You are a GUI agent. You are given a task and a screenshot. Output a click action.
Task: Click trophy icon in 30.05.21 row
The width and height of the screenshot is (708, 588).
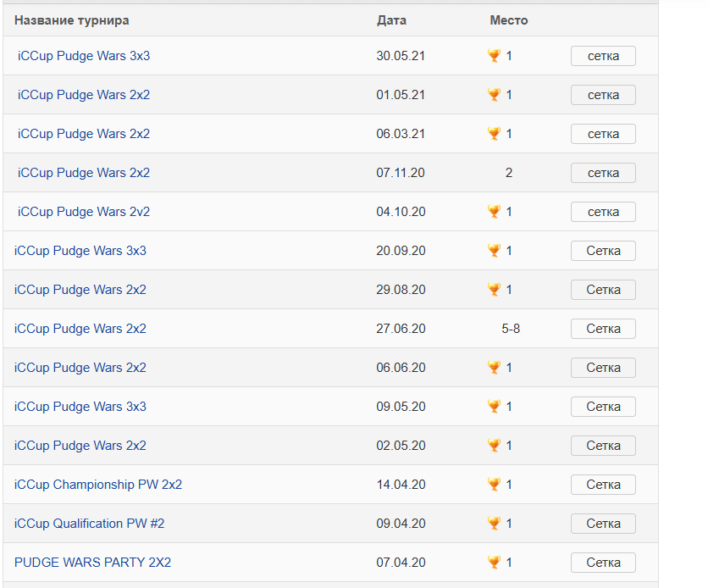494,56
